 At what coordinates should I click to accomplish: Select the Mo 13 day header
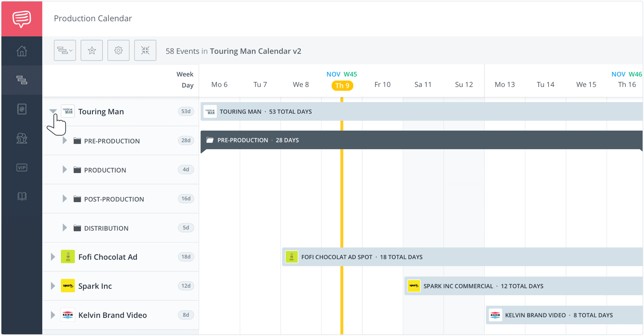pyautogui.click(x=505, y=85)
